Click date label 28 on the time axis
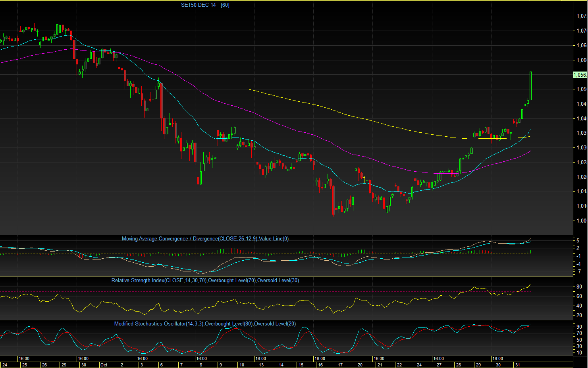Viewport: 588px width, 368px height. (x=459, y=365)
